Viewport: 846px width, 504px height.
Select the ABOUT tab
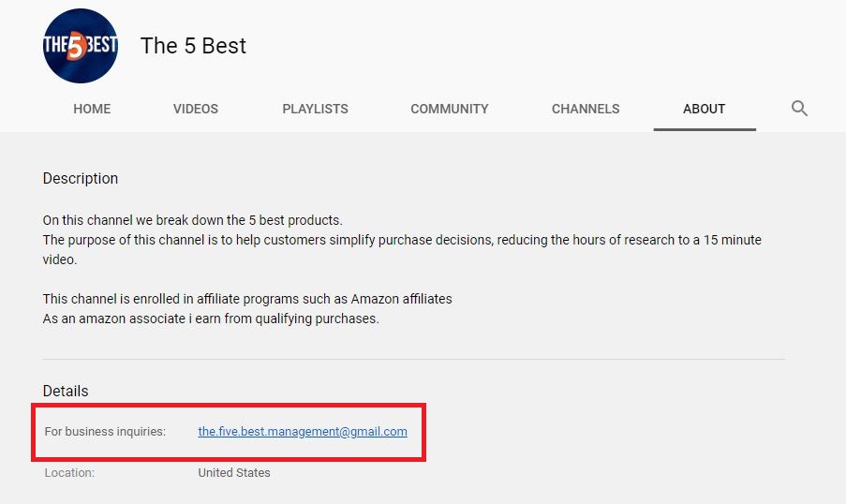point(705,109)
